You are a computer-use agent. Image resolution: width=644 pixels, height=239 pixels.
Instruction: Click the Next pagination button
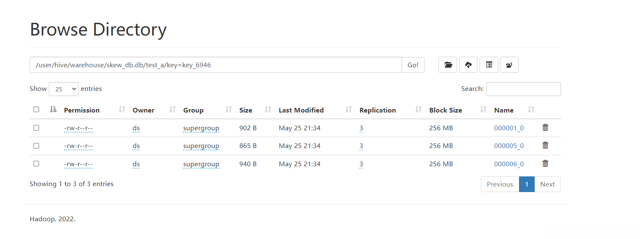[x=547, y=184]
